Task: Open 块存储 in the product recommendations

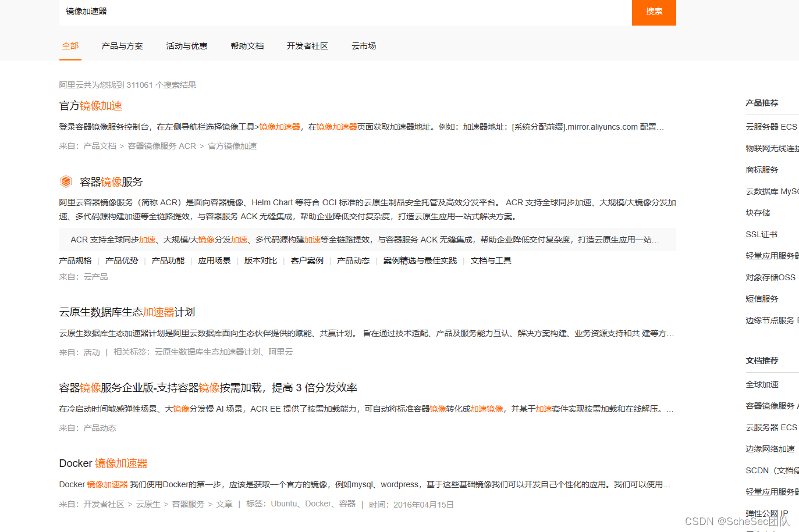Action: pos(758,213)
